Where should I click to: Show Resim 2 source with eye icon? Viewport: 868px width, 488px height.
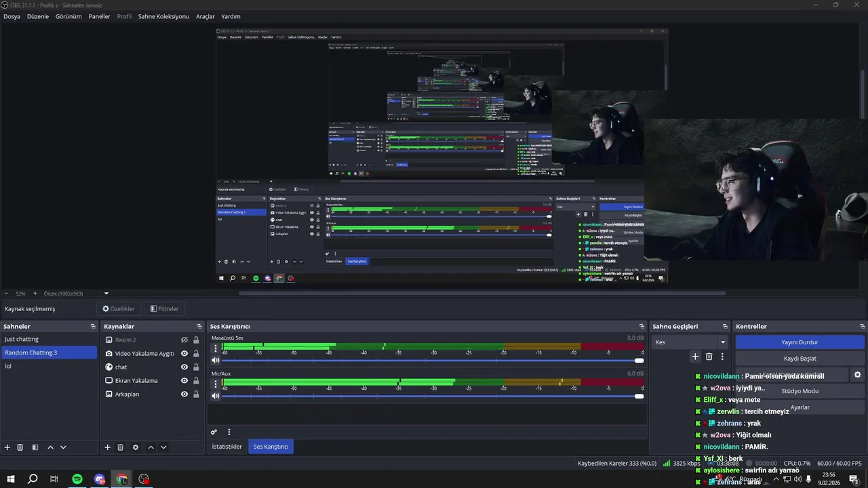click(184, 340)
